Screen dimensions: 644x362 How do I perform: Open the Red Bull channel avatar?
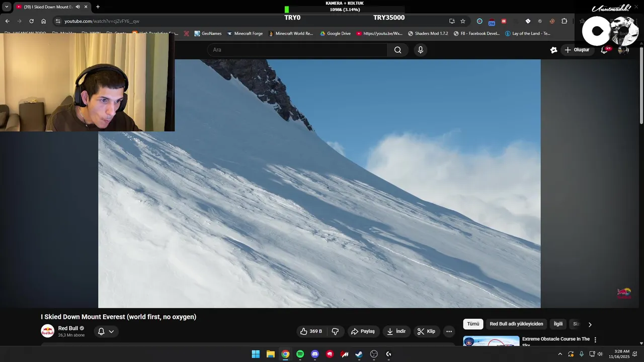click(48, 331)
